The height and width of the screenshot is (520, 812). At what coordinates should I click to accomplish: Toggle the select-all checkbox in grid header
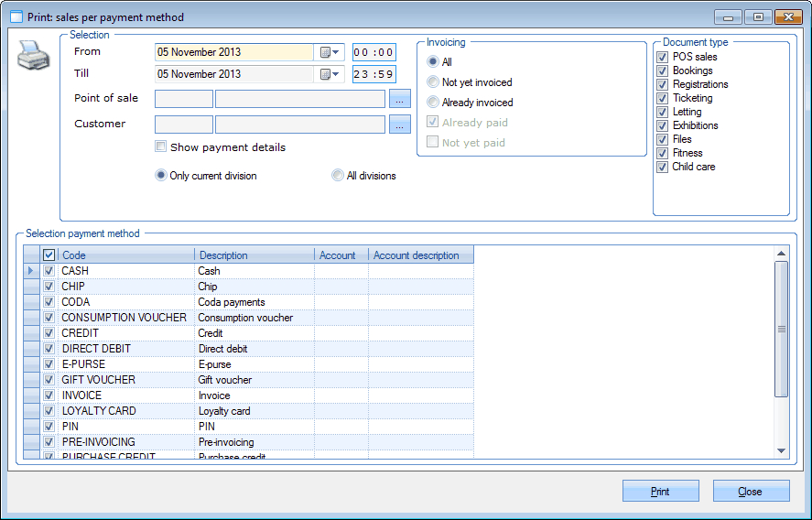click(49, 255)
